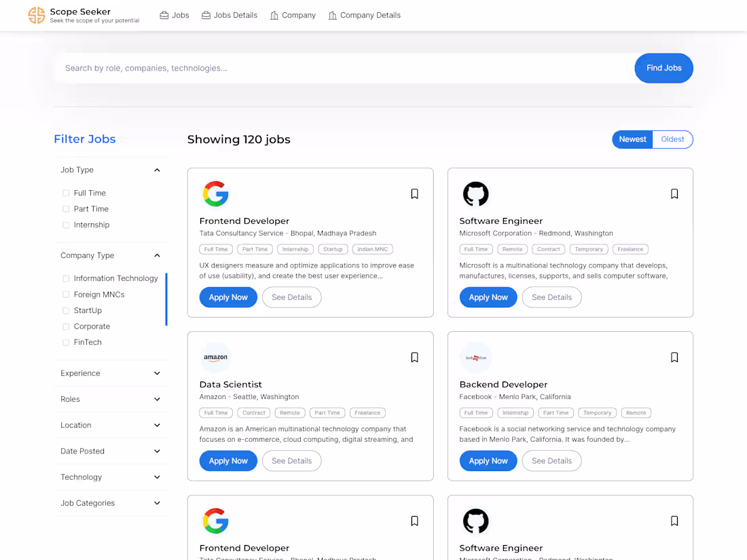747x560 pixels.
Task: Bookmark the Facebook Backend Developer job
Action: click(674, 358)
